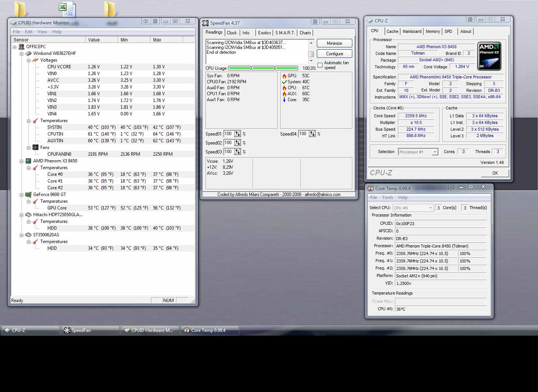538x392 pixels.
Task: Click the GeForce 9600 GT card icon
Action: 28,195
